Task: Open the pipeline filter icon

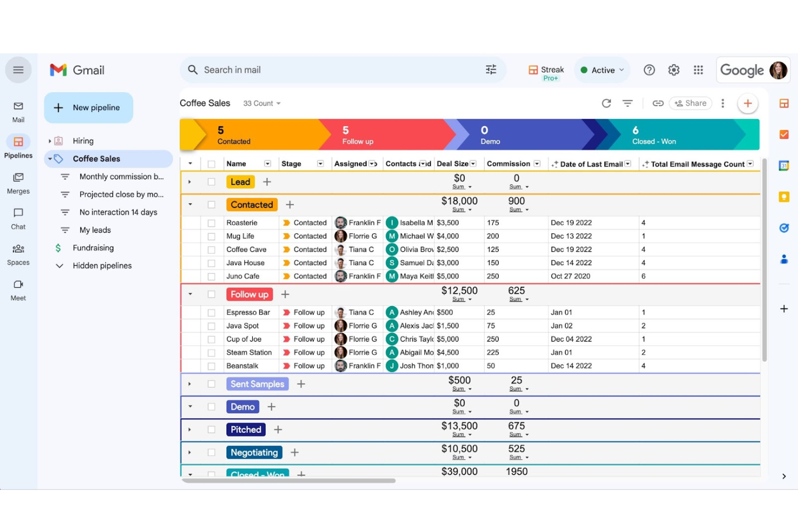Action: [x=628, y=103]
